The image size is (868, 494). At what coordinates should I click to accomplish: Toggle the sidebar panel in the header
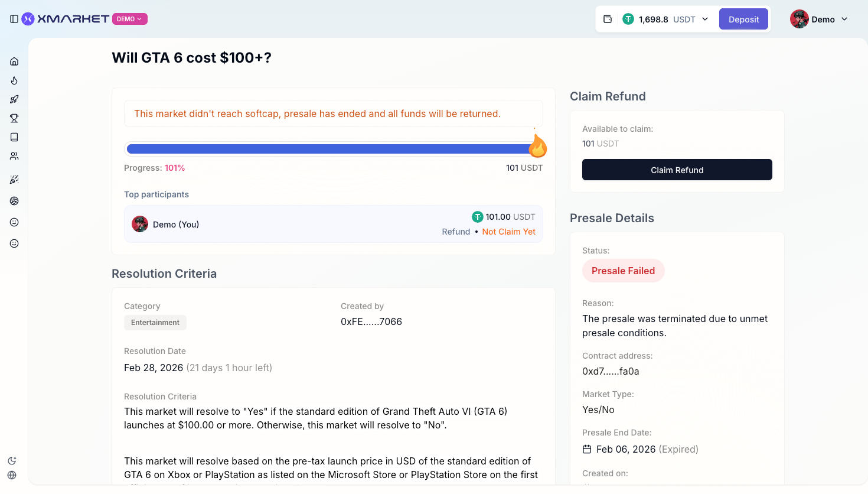14,19
